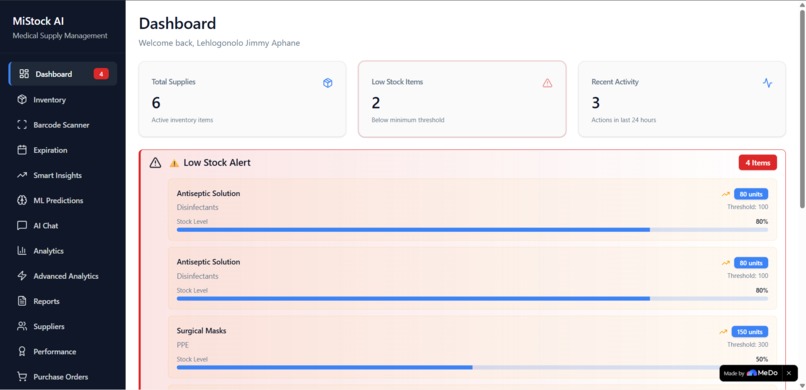Click the warning triangle on Low Stock Items card
This screenshot has width=806, height=390.
tap(547, 83)
